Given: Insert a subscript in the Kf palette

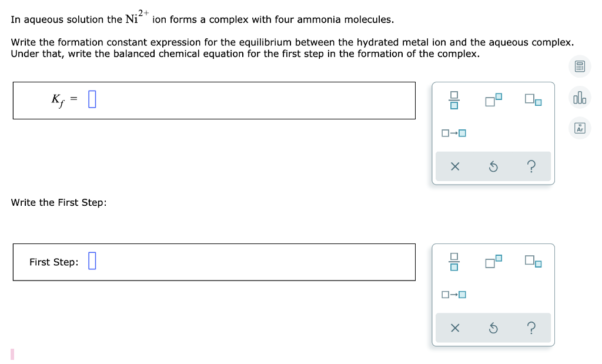Looking at the screenshot, I should coord(533,100).
